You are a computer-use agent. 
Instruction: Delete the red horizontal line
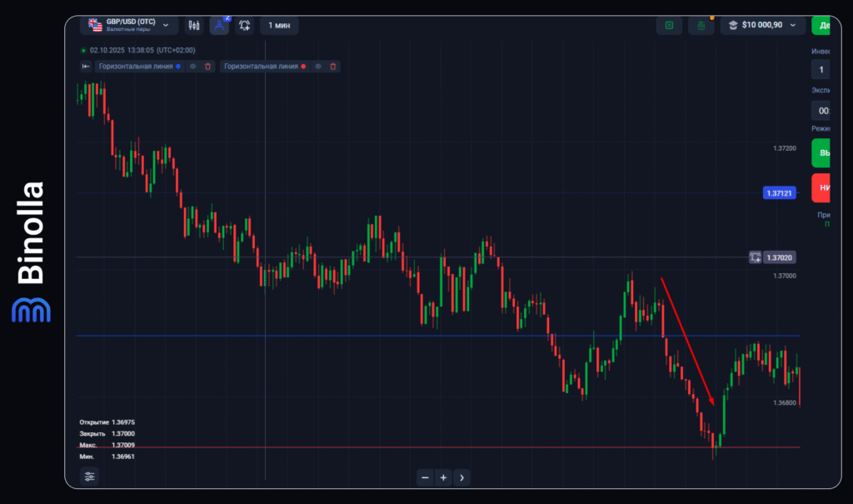pyautogui.click(x=333, y=67)
